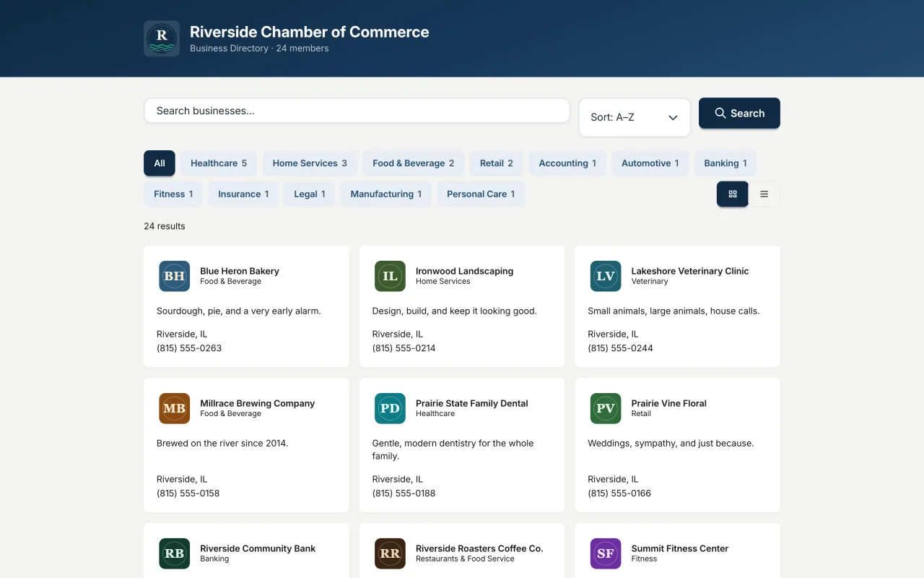This screenshot has height=578, width=924.
Task: Click phone number (815) 555-0166
Action: [619, 493]
